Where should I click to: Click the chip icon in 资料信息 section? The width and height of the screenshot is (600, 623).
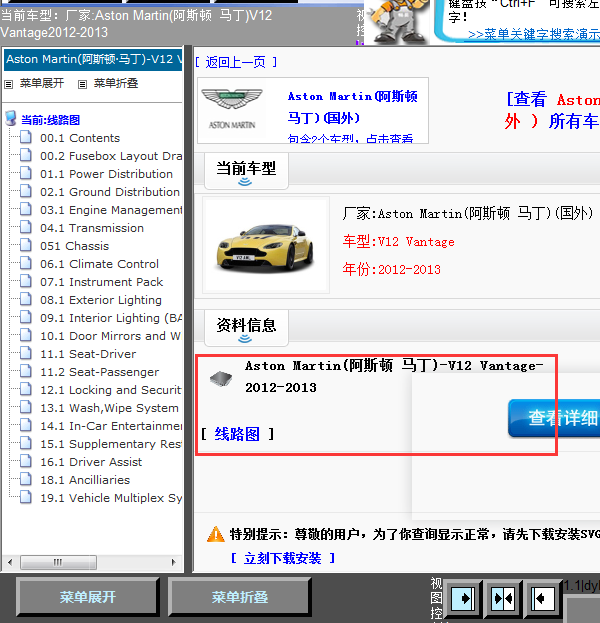pos(221,379)
